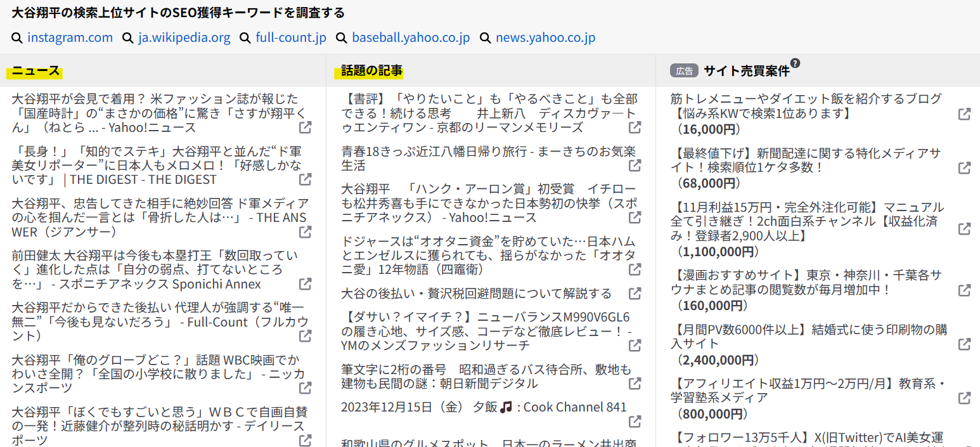The height and width of the screenshot is (447, 980).
Task: Click the ニュース column heading
Action: [35, 71]
